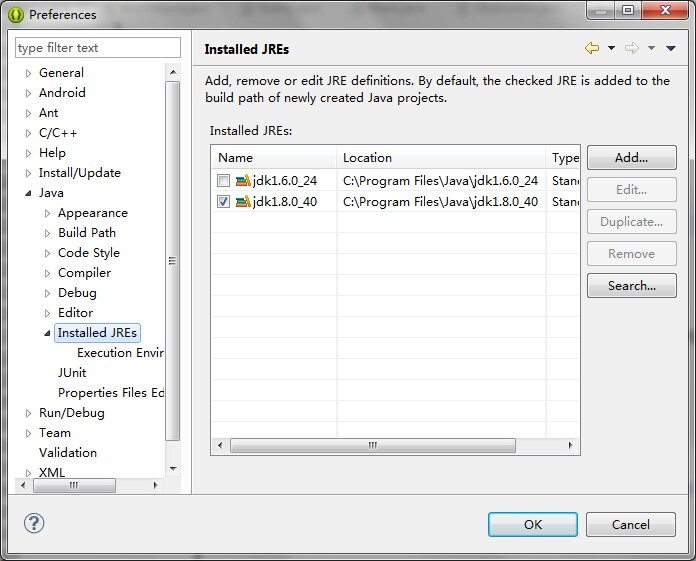Collapse the Java tree node

point(28,193)
